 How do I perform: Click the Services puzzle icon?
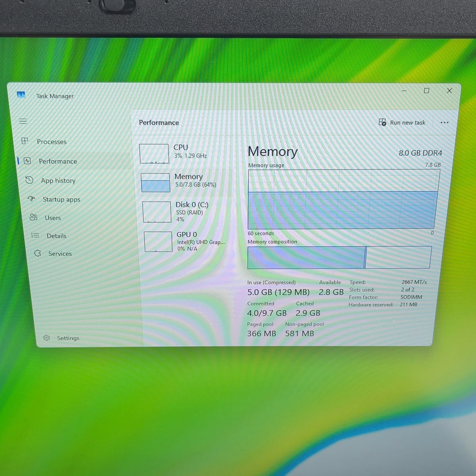[38, 253]
